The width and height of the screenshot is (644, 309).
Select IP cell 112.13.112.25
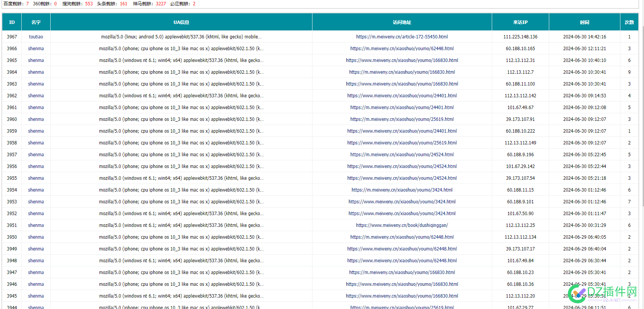coord(520,225)
